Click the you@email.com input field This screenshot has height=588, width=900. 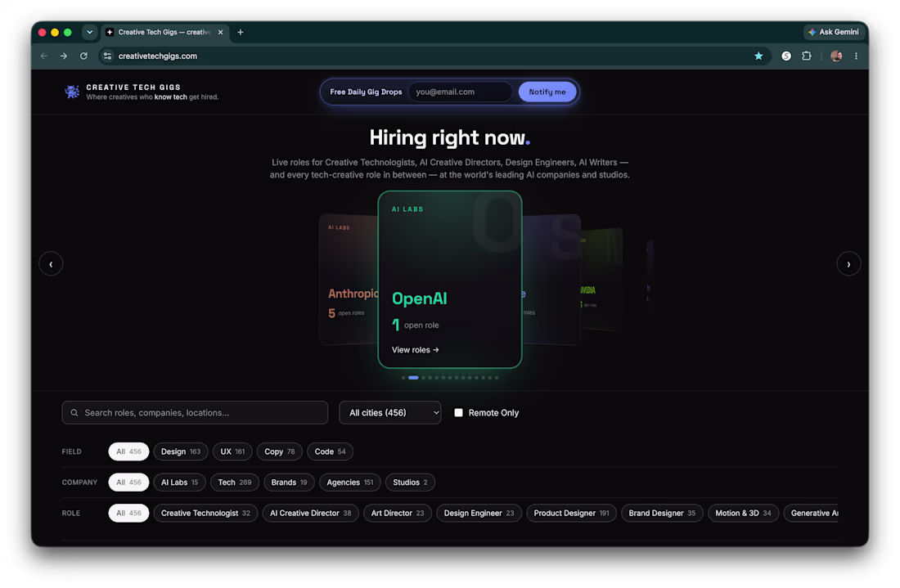[461, 92]
